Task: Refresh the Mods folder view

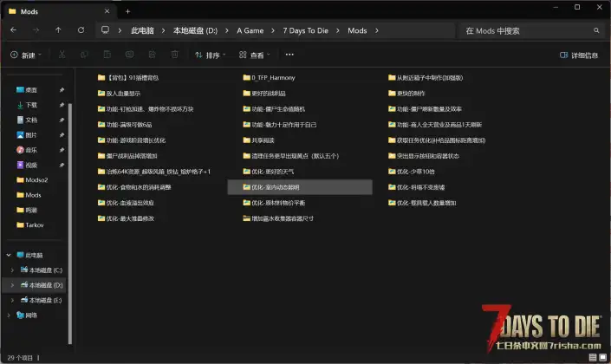Action: (81, 30)
